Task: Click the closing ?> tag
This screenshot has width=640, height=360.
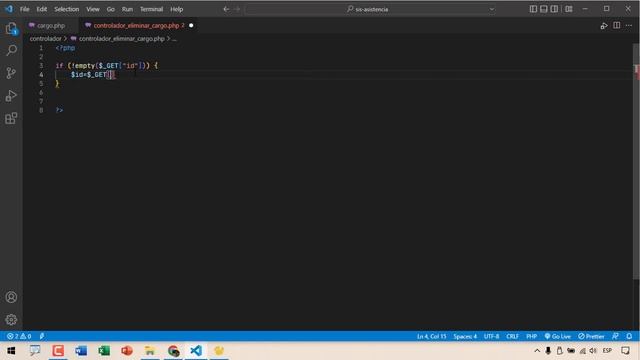Action: pyautogui.click(x=59, y=110)
